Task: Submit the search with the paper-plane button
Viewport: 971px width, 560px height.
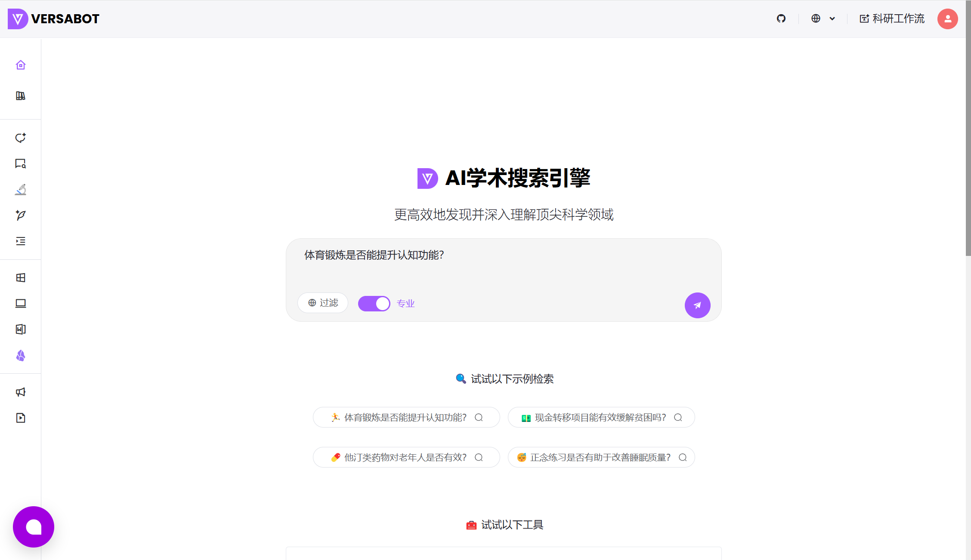Action: (697, 305)
